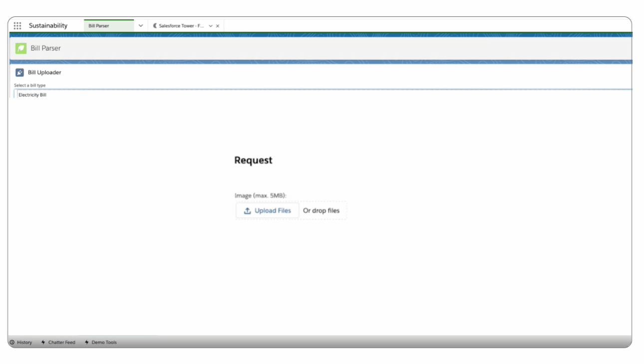Click the Request heading
Screen dimensions: 644x364
pyautogui.click(x=254, y=160)
